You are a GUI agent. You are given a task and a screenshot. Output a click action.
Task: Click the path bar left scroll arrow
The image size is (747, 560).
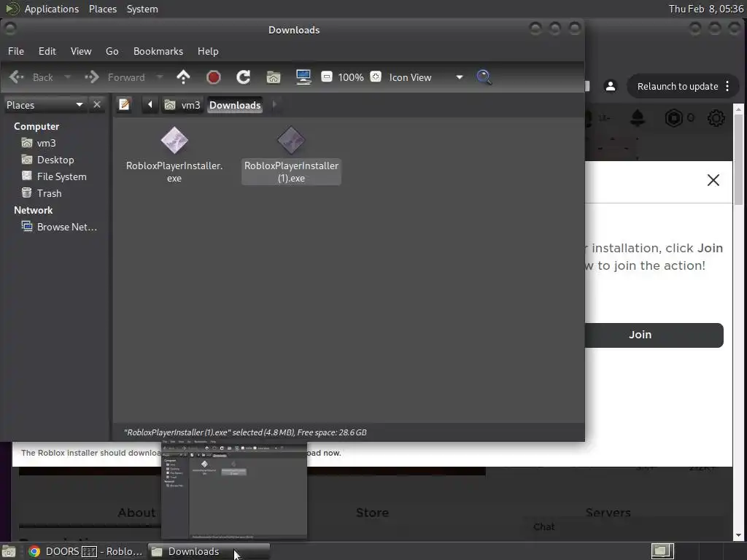[150, 104]
